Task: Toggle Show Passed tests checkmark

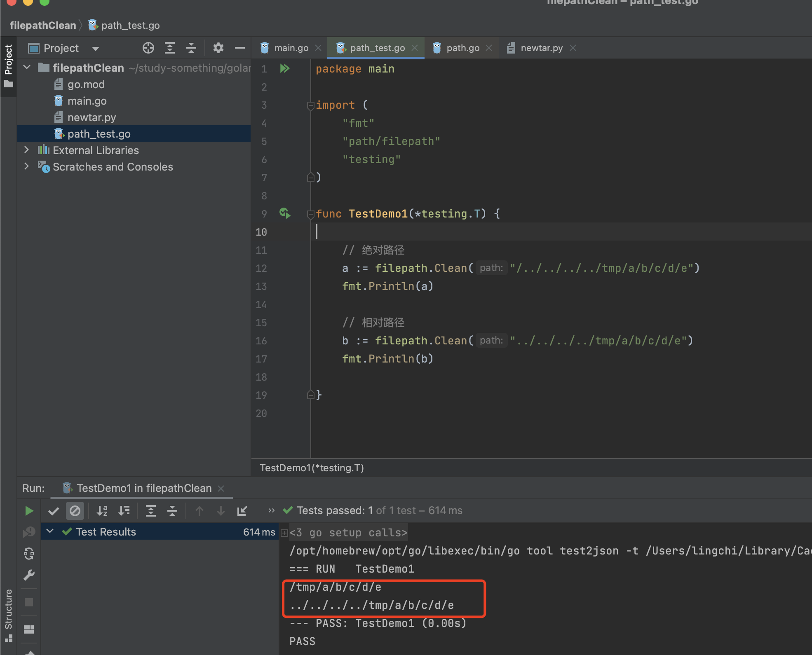Action: (54, 511)
